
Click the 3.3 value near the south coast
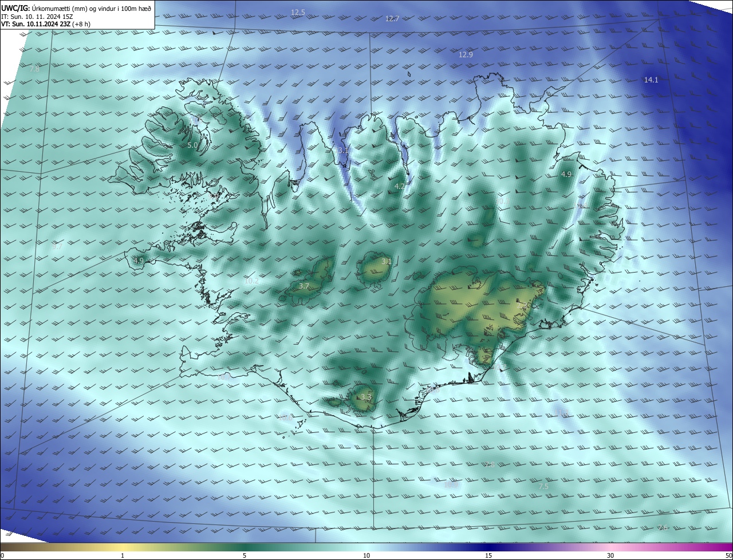pos(366,397)
